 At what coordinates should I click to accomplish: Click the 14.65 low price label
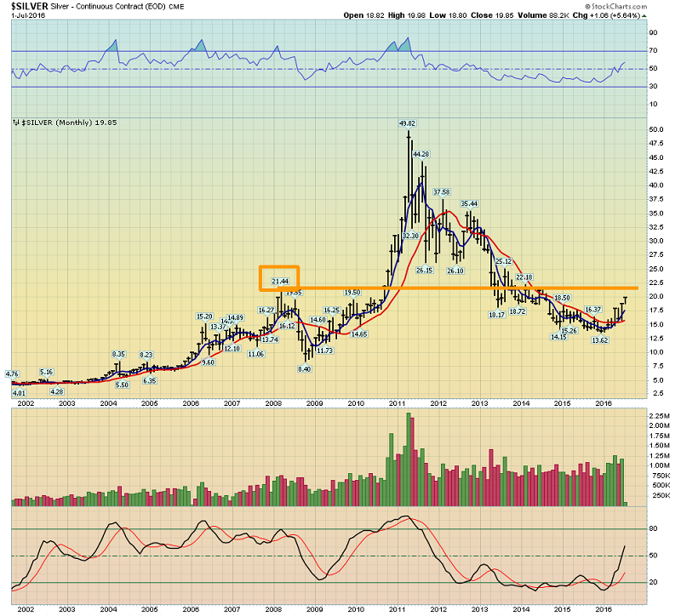click(359, 334)
